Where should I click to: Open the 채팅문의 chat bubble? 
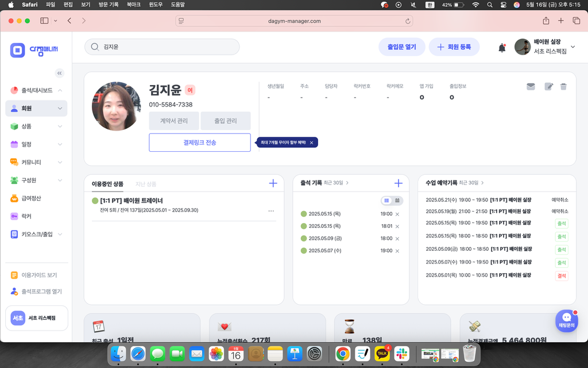(x=566, y=320)
